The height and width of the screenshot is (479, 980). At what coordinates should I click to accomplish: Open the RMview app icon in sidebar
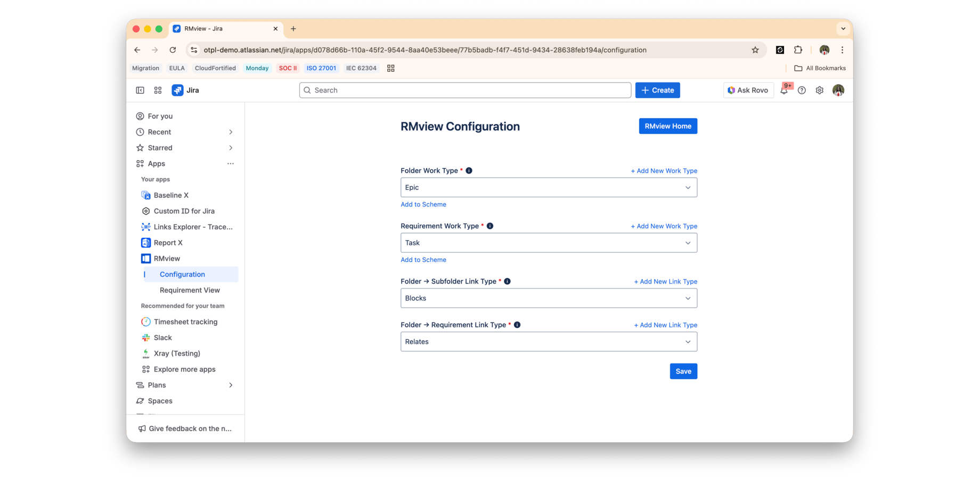coord(145,258)
